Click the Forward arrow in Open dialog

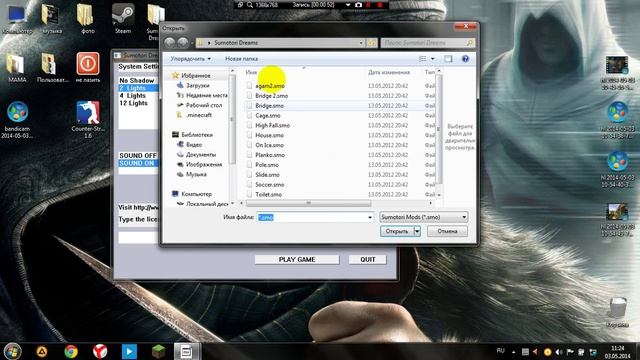coord(183,42)
